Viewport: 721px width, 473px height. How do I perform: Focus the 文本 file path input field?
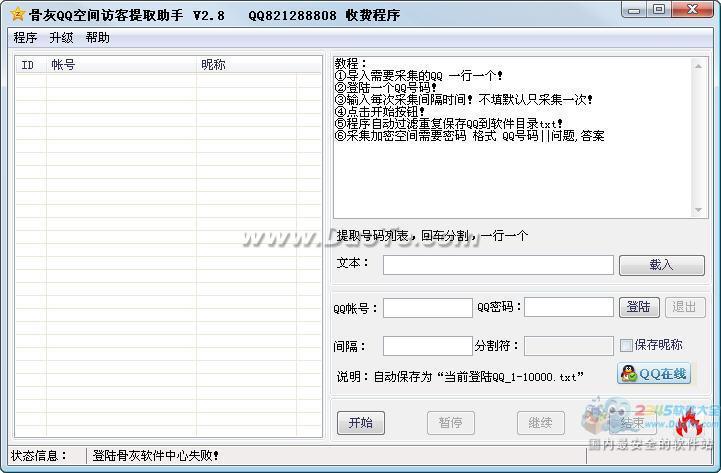pyautogui.click(x=498, y=265)
